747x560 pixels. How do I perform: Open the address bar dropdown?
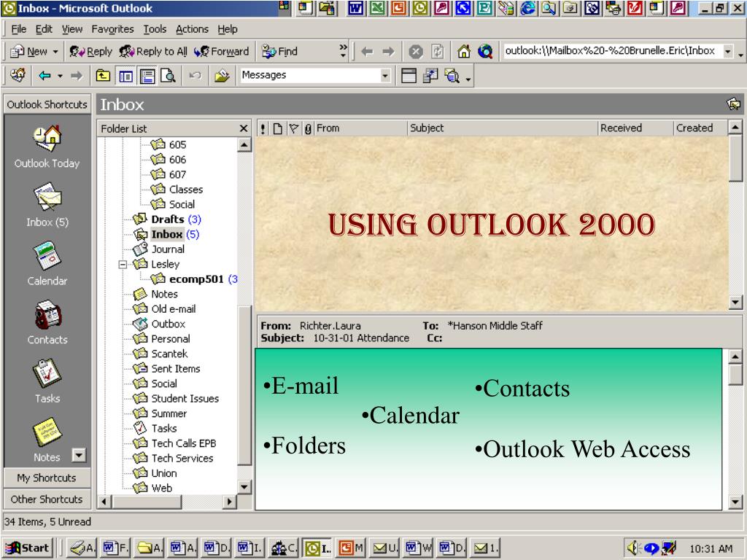pos(727,52)
